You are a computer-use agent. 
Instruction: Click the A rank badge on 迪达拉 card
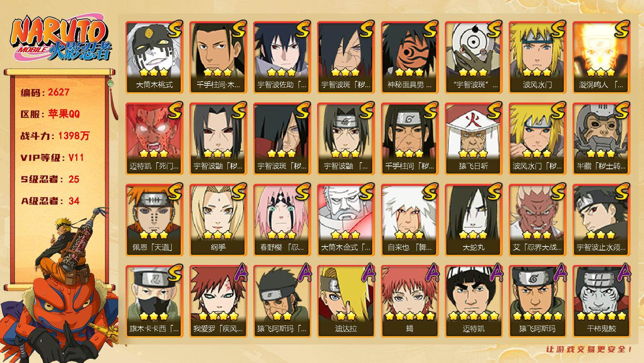[x=366, y=273]
